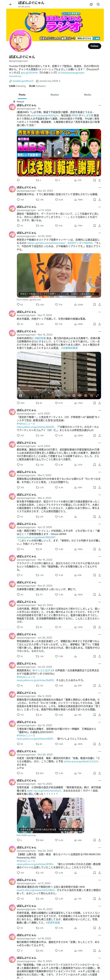Enter fullscreen on the playing building video
This screenshot has width=110, height=980.
(97, 395)
